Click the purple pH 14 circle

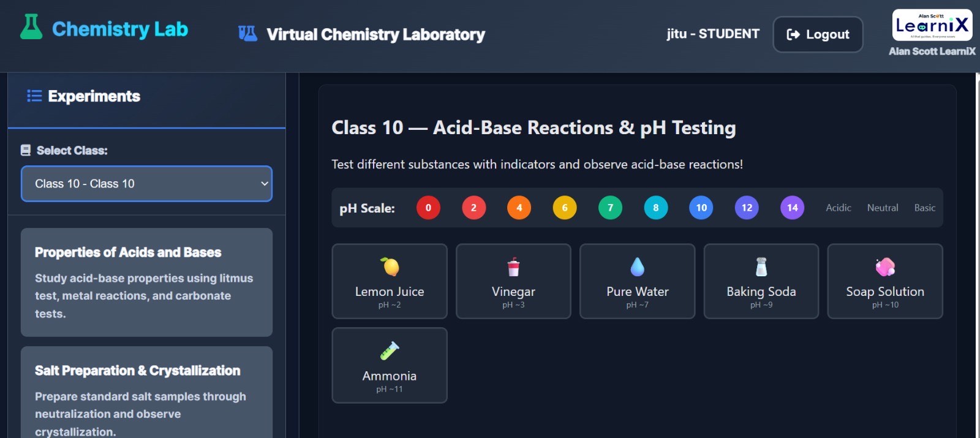pos(792,208)
